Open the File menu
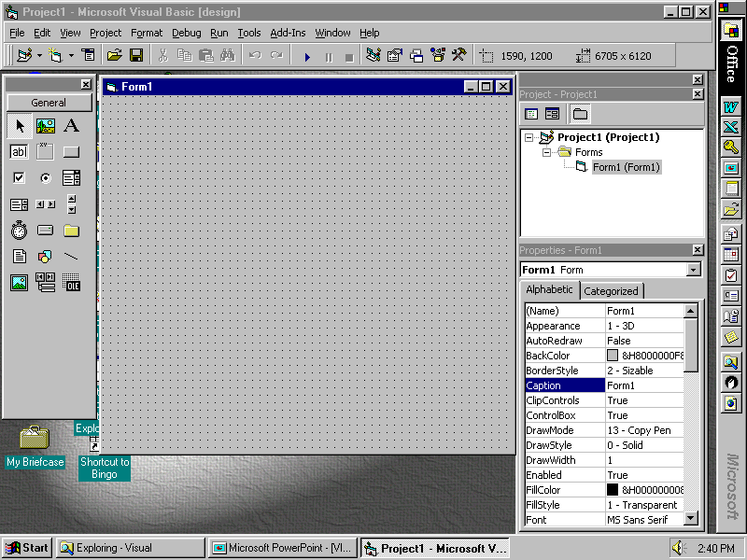This screenshot has height=560, width=747. tap(17, 33)
